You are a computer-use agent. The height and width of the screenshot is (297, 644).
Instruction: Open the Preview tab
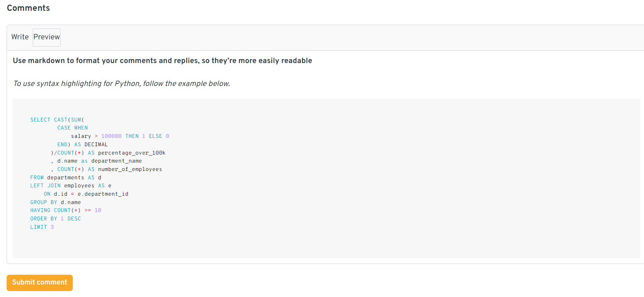(x=47, y=37)
